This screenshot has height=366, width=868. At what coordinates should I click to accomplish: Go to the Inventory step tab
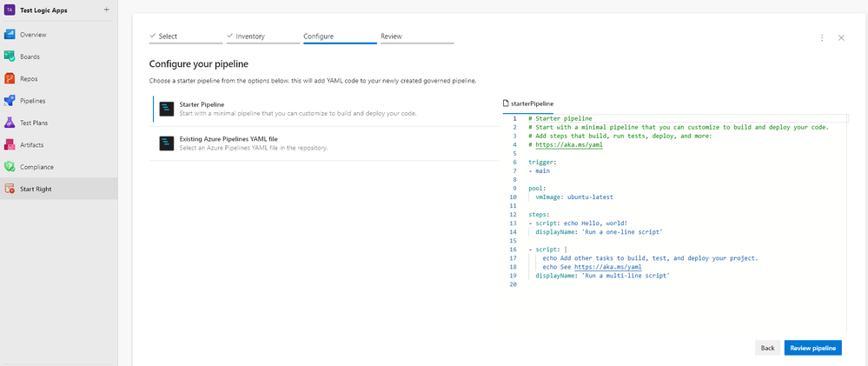click(x=262, y=37)
